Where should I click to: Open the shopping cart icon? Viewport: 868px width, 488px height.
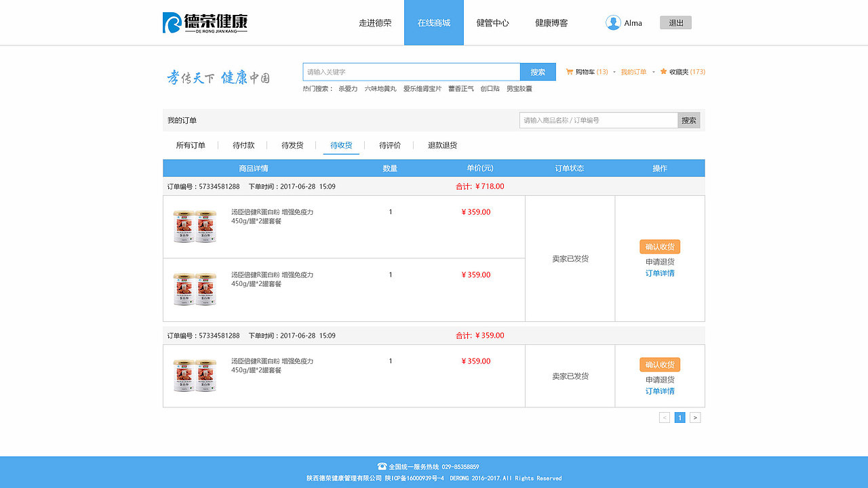tap(569, 71)
